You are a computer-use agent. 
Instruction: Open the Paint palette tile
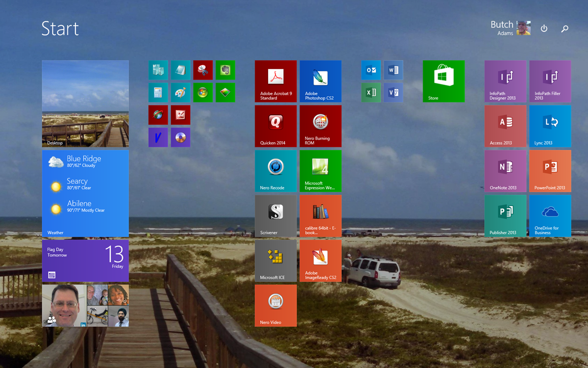181,93
